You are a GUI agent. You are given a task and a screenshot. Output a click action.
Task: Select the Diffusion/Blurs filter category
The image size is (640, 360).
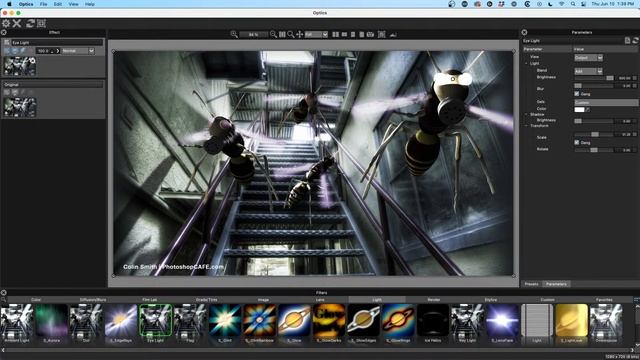(93, 300)
